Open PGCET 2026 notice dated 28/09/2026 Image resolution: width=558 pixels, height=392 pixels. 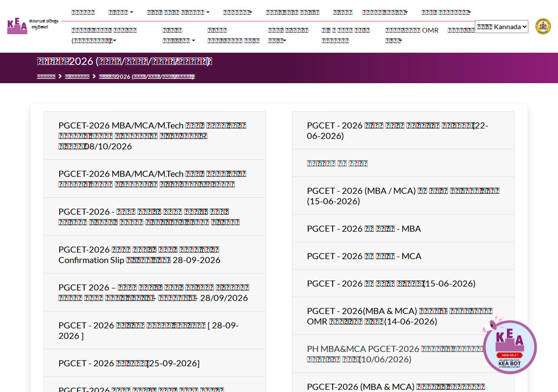155,292
